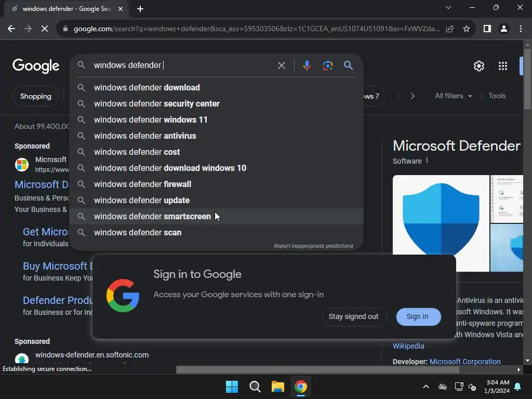Open File Explorer from the taskbar
Viewport: 532px width, 399px height.
click(277, 387)
